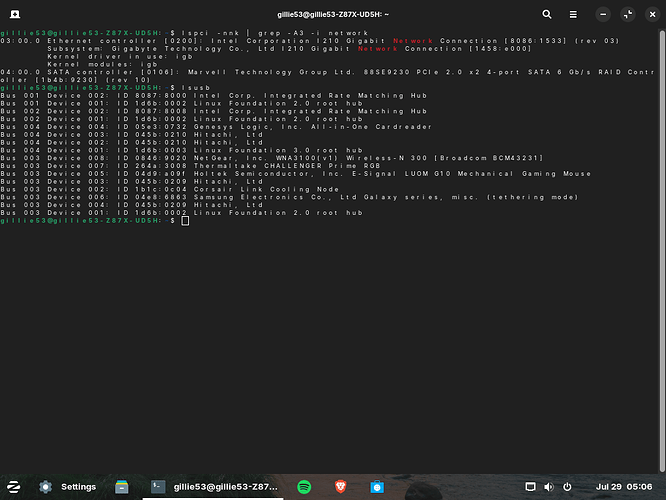The image size is (666, 500).
Task: Close the terminal window
Action: (x=652, y=14)
